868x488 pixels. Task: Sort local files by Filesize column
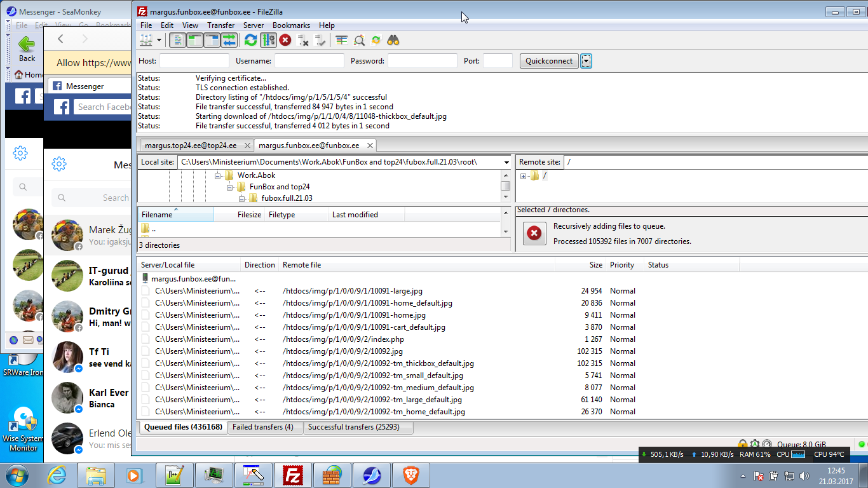(x=239, y=215)
